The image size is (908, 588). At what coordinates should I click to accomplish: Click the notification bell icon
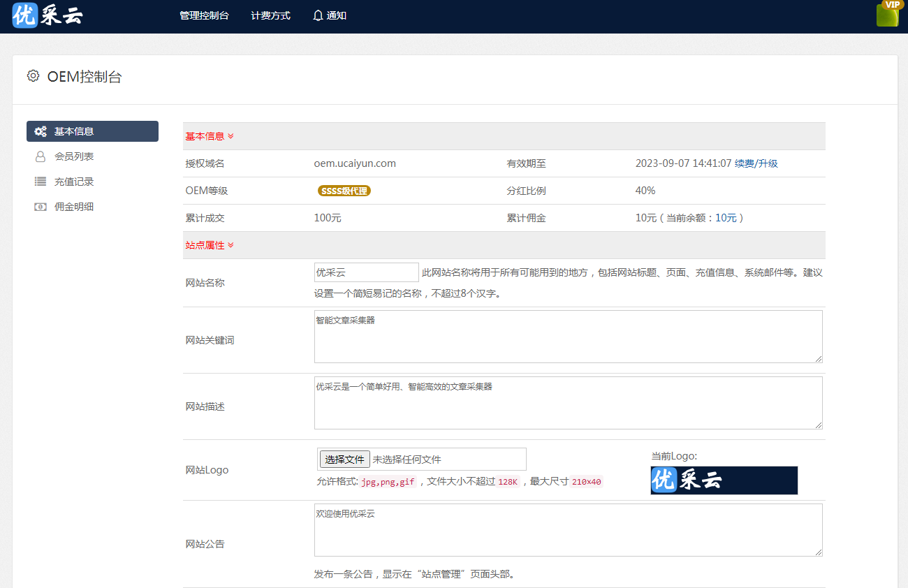[318, 15]
